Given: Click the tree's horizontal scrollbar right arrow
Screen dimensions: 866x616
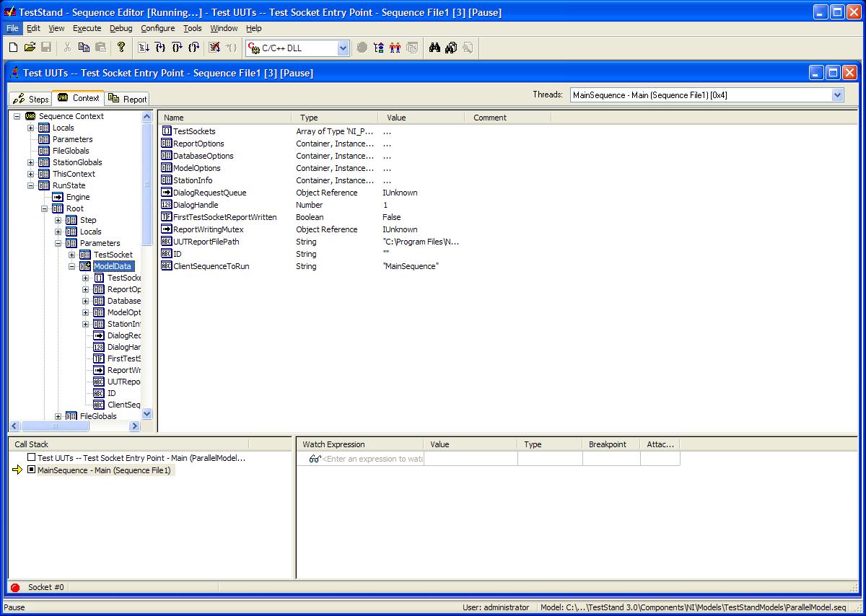Looking at the screenshot, I should click(x=134, y=426).
